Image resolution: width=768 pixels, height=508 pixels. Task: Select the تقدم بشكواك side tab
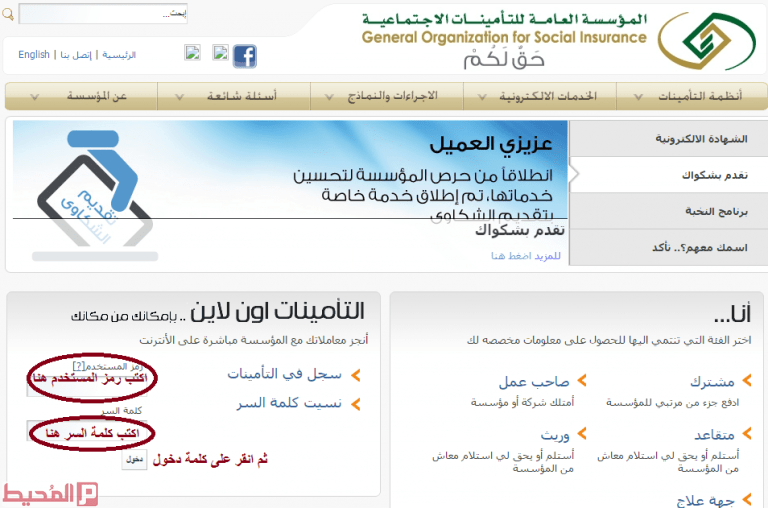[669, 175]
